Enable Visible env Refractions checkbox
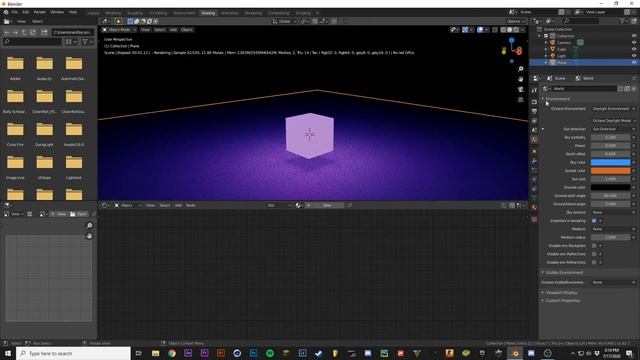 tap(594, 262)
